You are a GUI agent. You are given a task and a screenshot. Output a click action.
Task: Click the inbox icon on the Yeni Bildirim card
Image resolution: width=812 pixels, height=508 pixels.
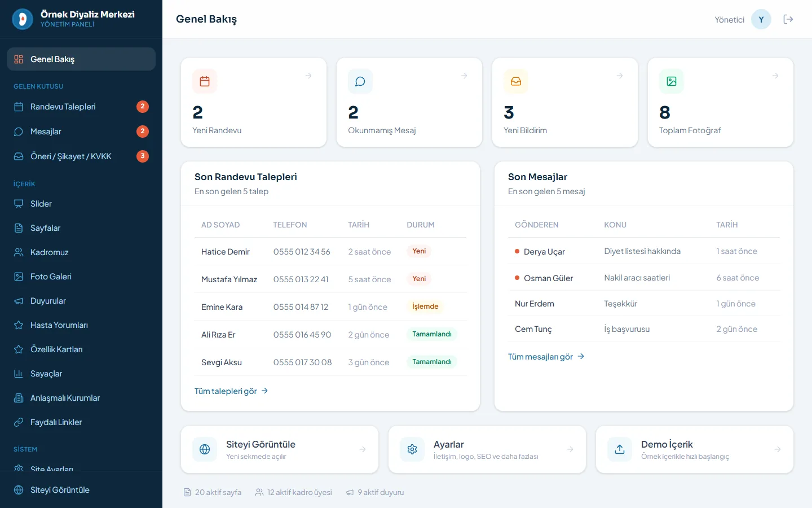pyautogui.click(x=516, y=81)
